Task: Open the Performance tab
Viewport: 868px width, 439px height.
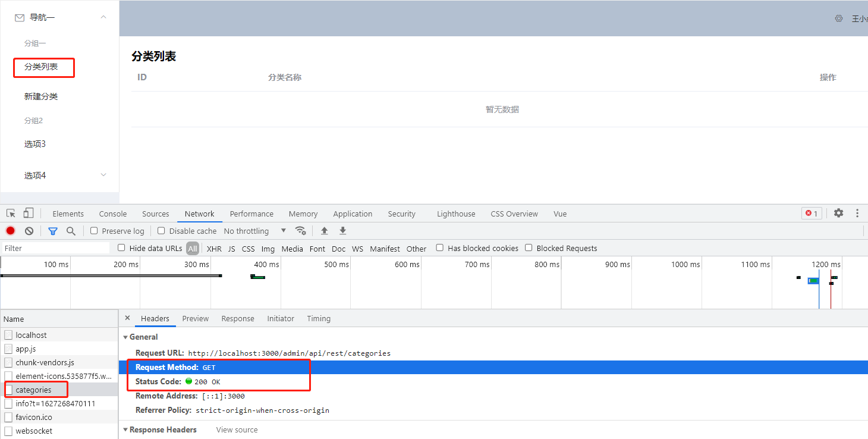Action: [251, 214]
